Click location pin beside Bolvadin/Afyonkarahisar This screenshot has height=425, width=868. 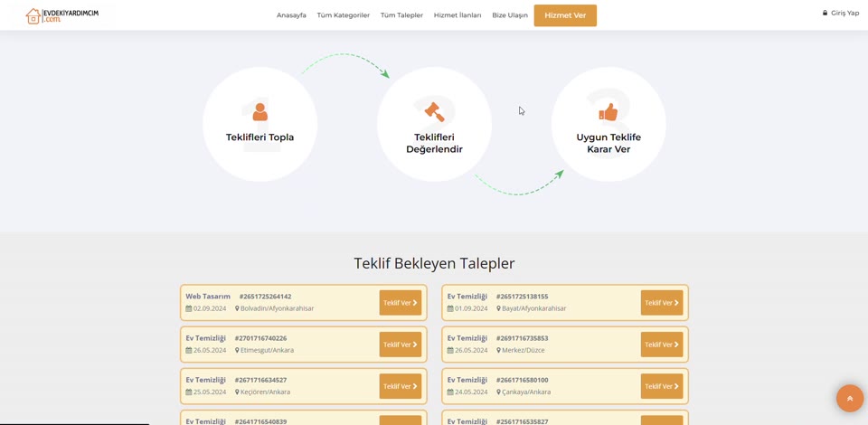point(237,308)
